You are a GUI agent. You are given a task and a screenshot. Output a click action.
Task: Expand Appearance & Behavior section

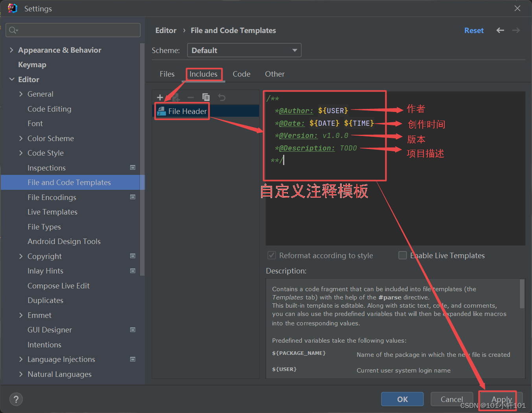(11, 50)
